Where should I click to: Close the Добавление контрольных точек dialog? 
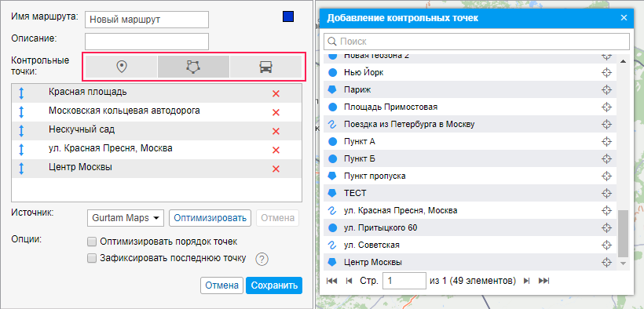pos(624,17)
